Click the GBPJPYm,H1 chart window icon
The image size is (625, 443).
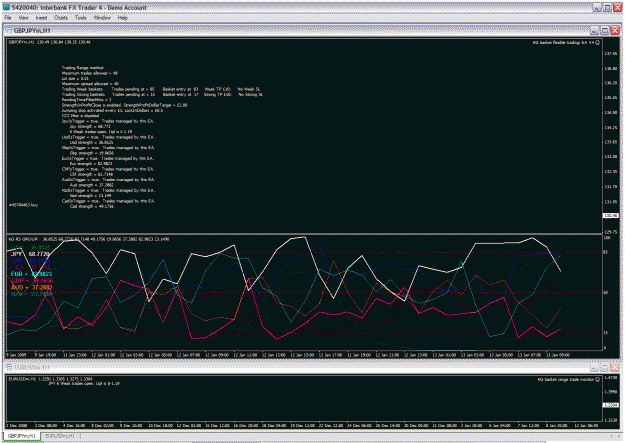pos(9,31)
